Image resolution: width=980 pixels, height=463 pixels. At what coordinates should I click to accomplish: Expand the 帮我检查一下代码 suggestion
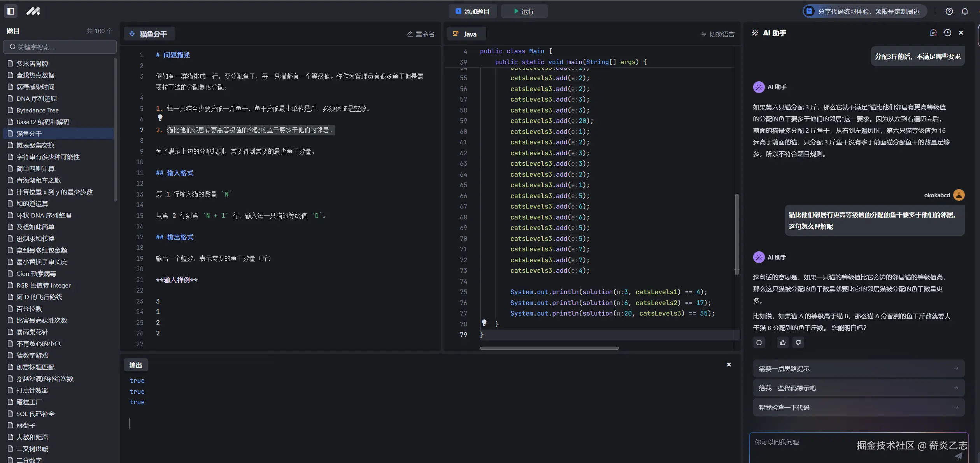[x=859, y=407]
